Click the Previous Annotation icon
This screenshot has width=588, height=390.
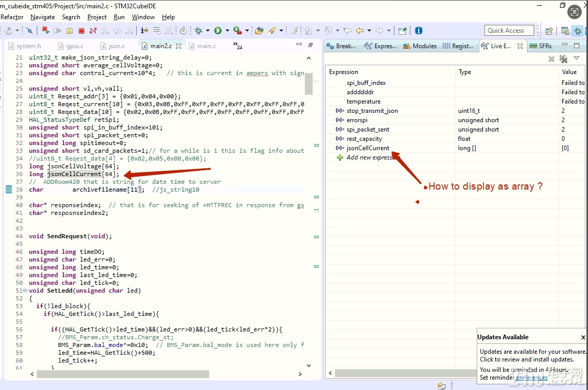tap(328, 31)
